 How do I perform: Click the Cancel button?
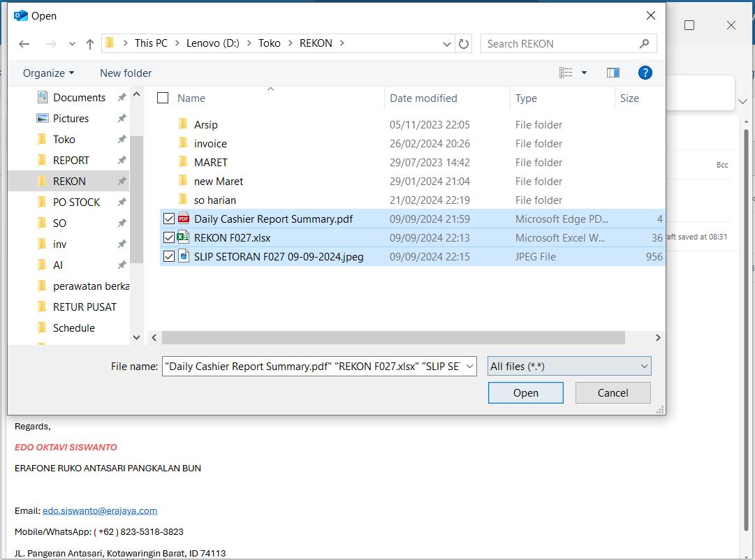pos(613,392)
